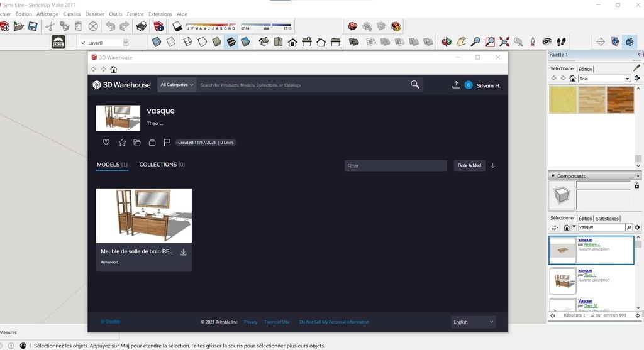Enable X-ray face style
Screen dimensions: 644x350
tap(157, 42)
